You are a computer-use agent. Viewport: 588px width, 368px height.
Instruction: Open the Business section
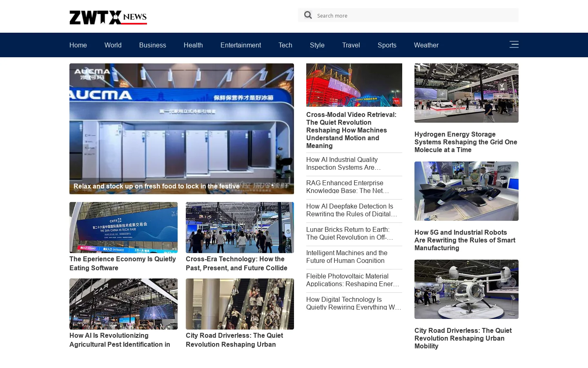(153, 45)
